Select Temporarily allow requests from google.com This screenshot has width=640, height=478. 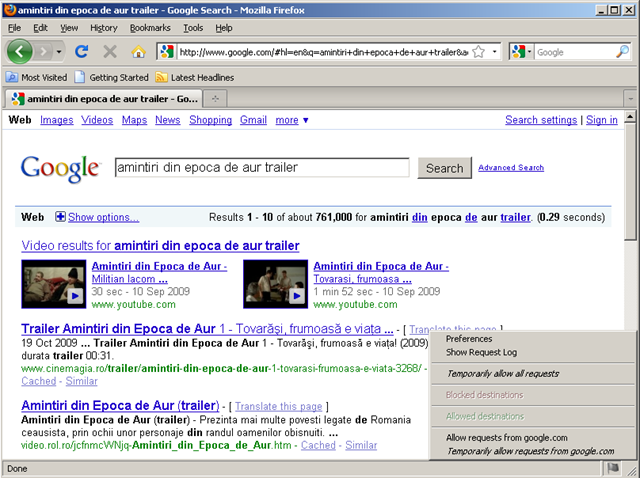tap(533, 451)
